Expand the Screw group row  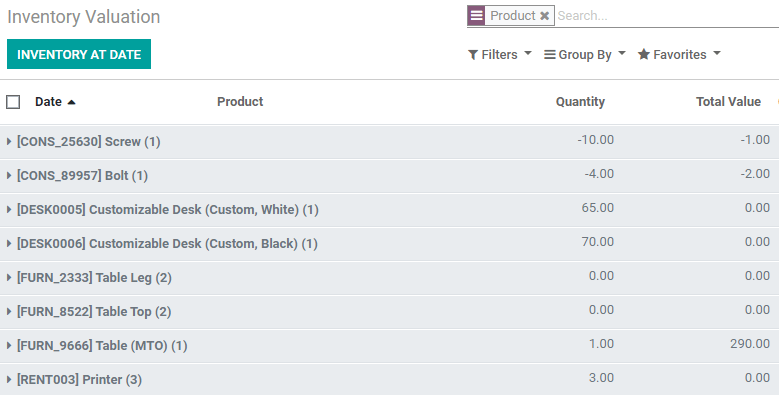[390, 142]
